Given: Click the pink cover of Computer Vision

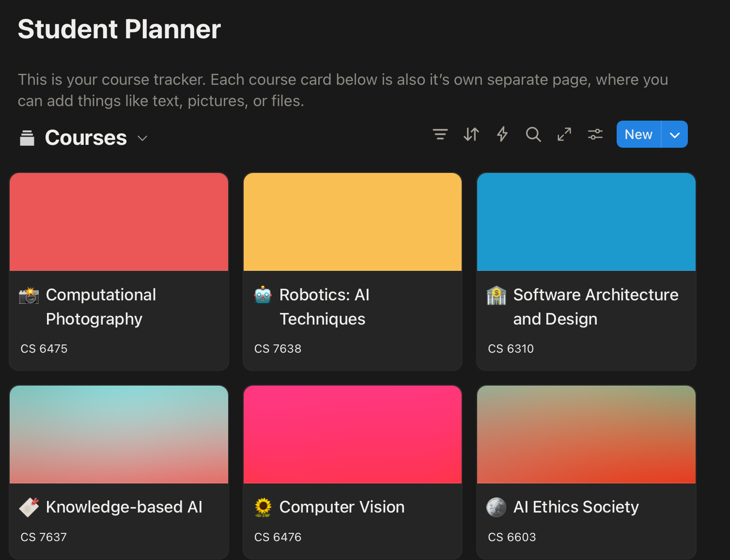Looking at the screenshot, I should coord(353,435).
